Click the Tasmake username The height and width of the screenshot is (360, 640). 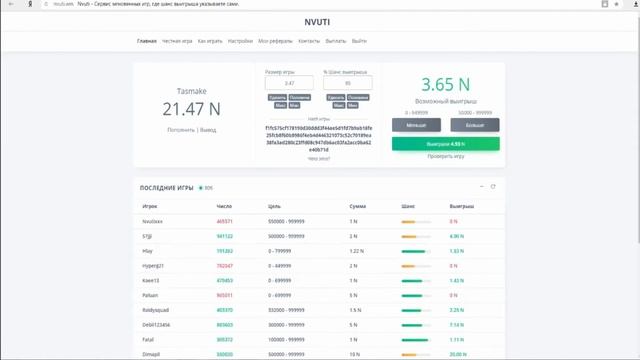tap(191, 91)
